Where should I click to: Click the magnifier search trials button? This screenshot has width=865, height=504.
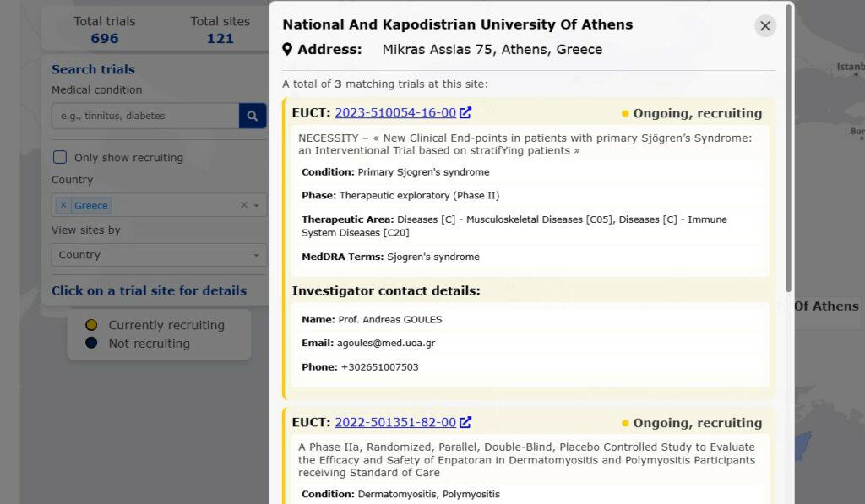pyautogui.click(x=253, y=116)
